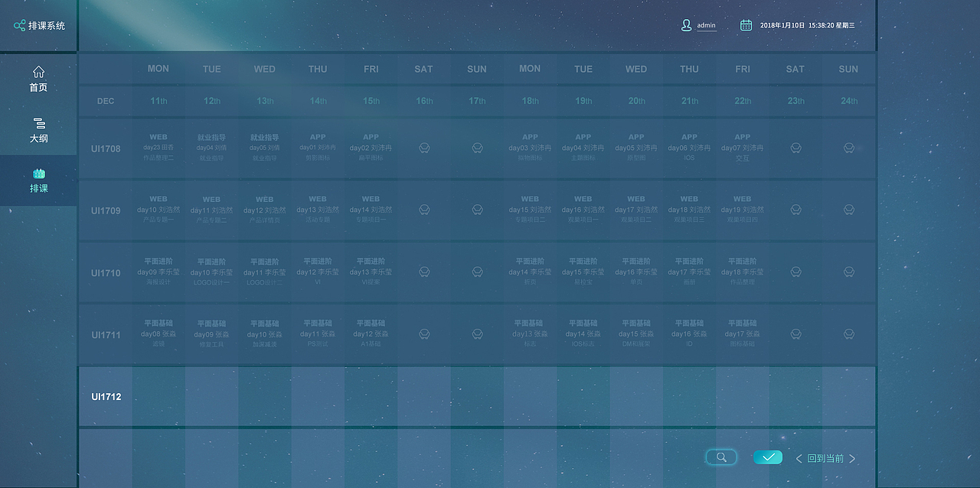Open 平面进阶 day18 李乐莹 lesson
This screenshot has width=980, height=488.
pos(743,272)
